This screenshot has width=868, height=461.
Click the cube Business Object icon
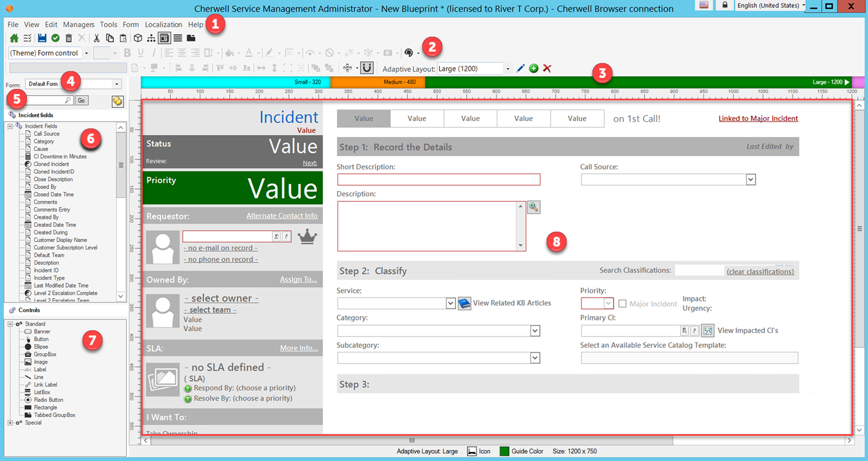pos(138,38)
